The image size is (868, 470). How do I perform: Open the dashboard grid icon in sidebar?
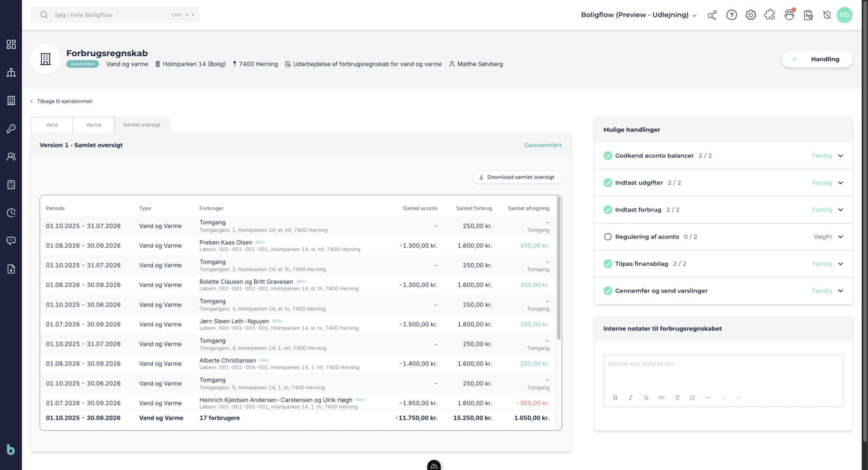tap(11, 44)
